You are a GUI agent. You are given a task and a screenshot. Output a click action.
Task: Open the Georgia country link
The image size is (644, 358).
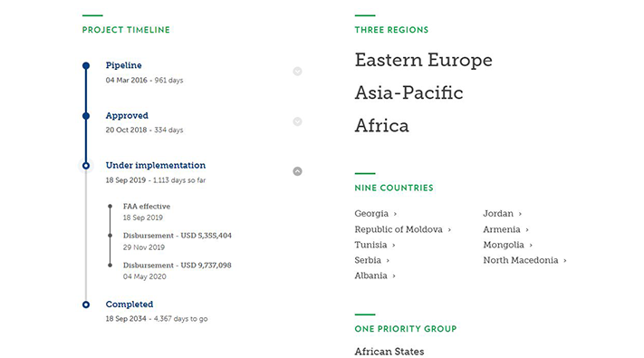pyautogui.click(x=375, y=213)
